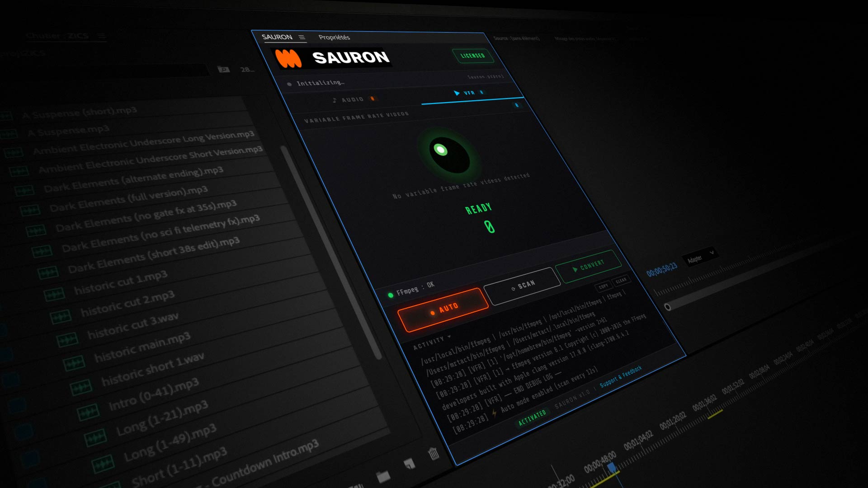Viewport: 868px width, 488px height.
Task: Switch to the Propriétés panel tab
Action: click(x=334, y=38)
